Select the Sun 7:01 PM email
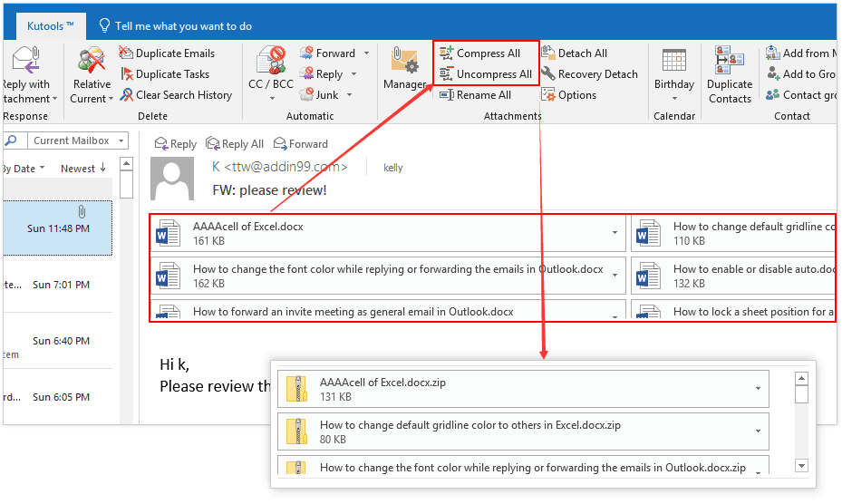The image size is (842, 504). [x=58, y=285]
